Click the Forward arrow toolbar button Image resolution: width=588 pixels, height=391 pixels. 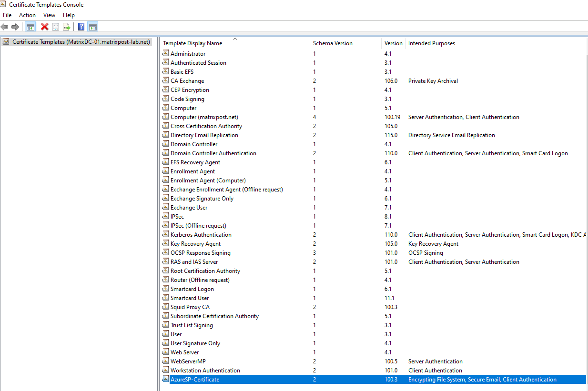15,27
